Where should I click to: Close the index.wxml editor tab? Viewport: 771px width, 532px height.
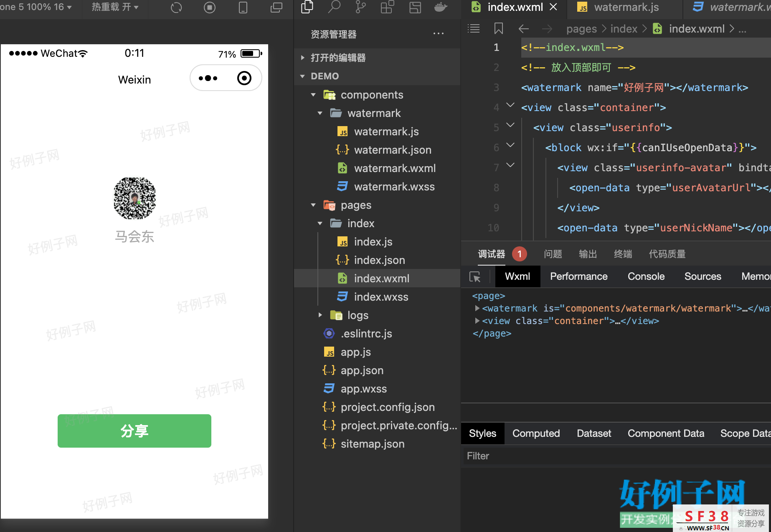[x=553, y=7]
